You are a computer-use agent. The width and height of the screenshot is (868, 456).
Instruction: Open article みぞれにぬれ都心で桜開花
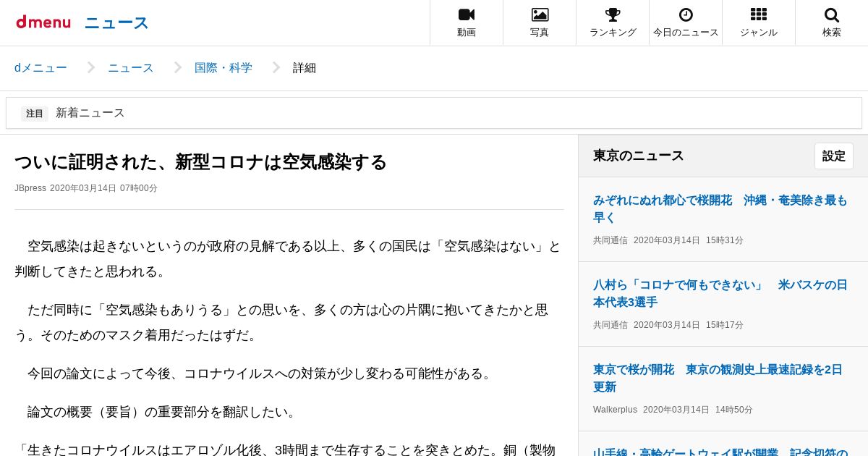(x=720, y=208)
